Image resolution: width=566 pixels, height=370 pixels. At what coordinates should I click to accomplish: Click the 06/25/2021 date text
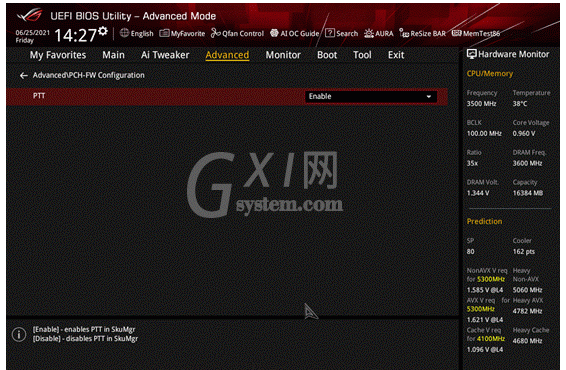click(32, 32)
